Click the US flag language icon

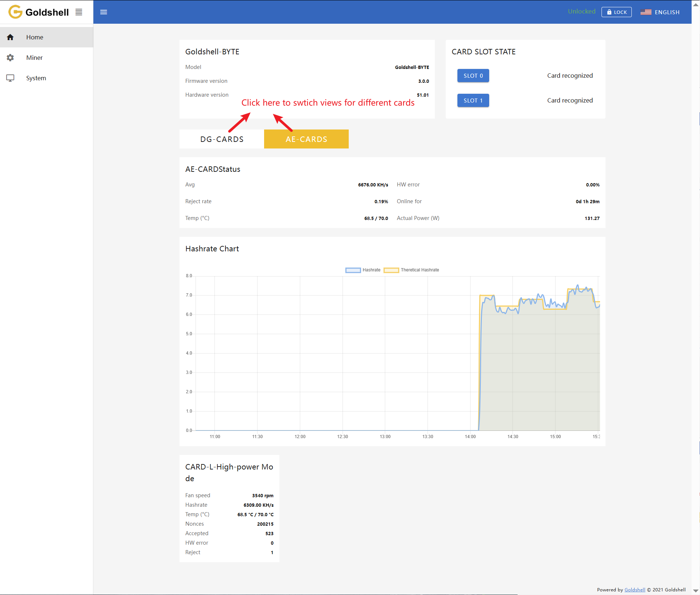click(646, 12)
